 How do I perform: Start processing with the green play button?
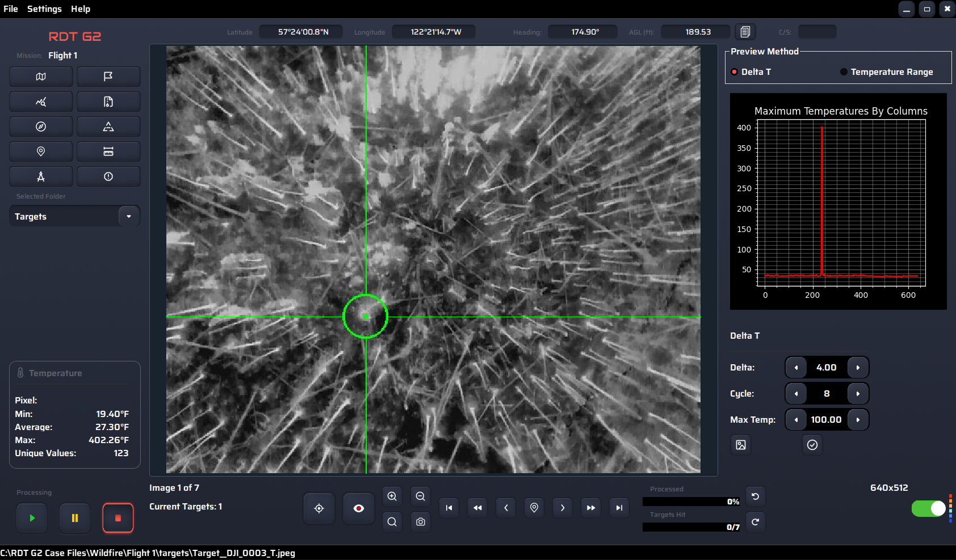tap(32, 518)
